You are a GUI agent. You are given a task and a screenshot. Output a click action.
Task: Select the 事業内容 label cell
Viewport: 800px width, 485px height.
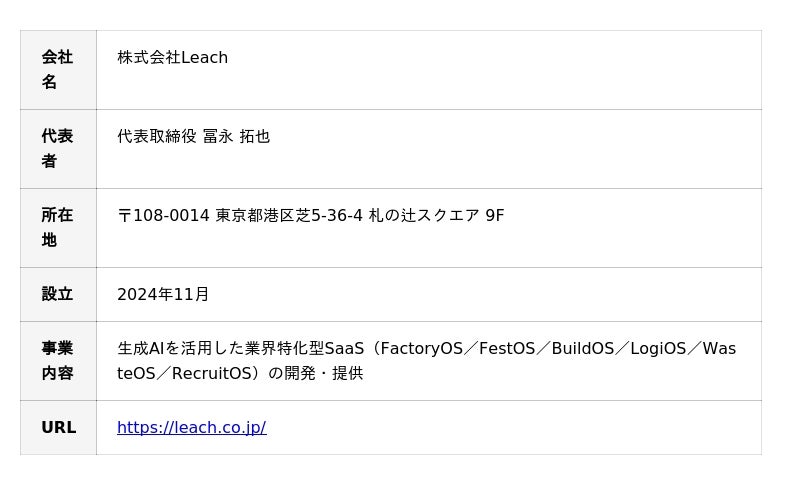click(x=58, y=361)
